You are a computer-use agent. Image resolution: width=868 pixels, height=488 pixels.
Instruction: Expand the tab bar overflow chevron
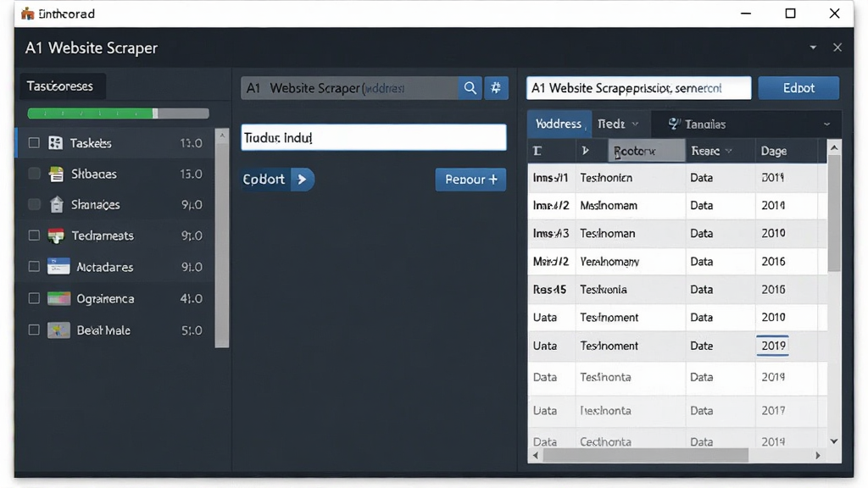click(827, 125)
